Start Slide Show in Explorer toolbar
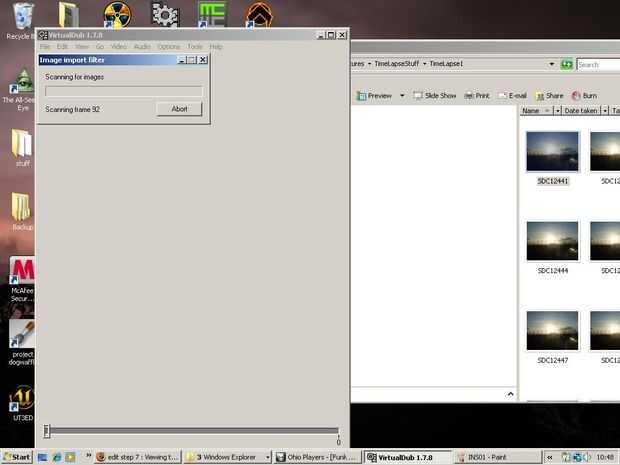This screenshot has height=465, width=620. click(435, 96)
